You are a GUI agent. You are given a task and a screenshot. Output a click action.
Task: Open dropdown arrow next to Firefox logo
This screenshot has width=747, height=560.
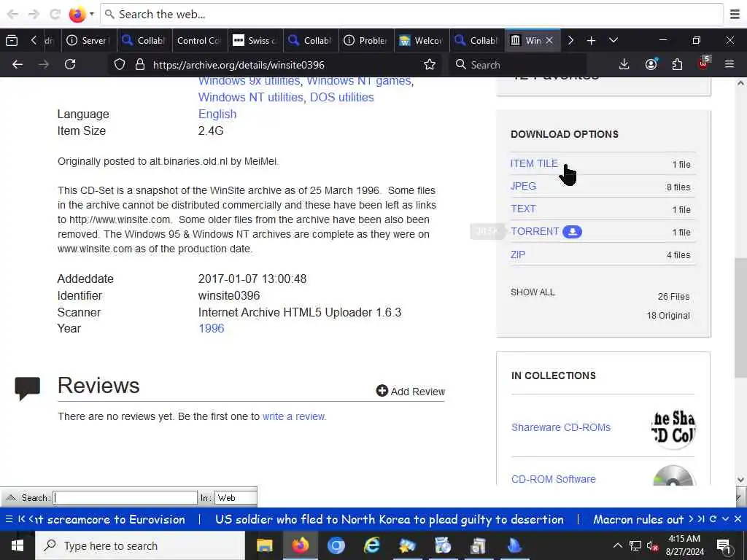coord(91,15)
